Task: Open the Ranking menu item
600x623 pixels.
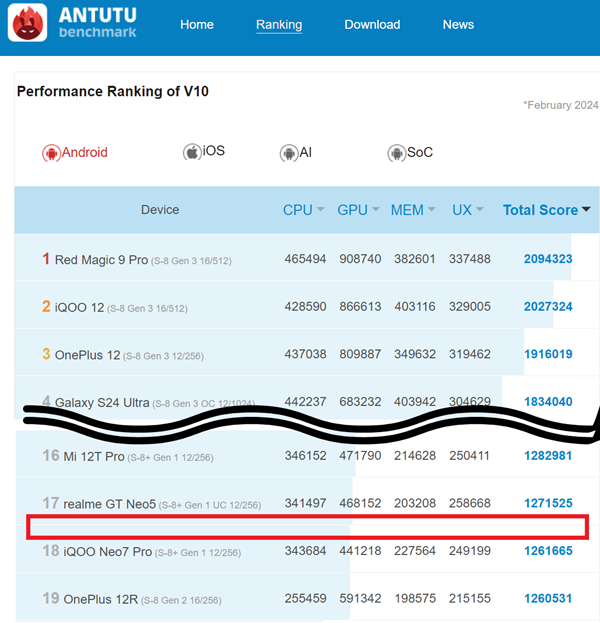Action: pos(279,25)
